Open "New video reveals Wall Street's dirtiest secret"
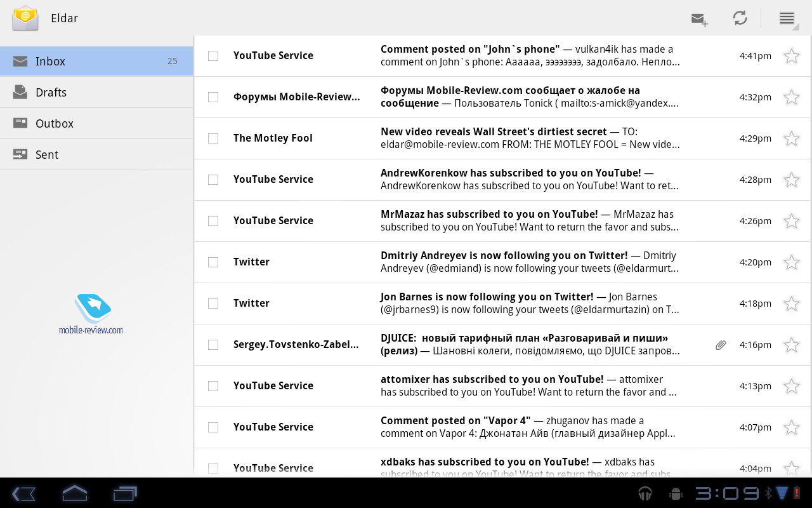812x508 pixels. [502, 138]
